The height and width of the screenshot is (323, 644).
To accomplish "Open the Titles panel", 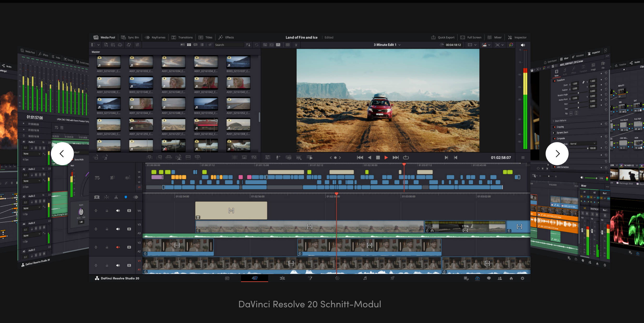I will [x=206, y=37].
